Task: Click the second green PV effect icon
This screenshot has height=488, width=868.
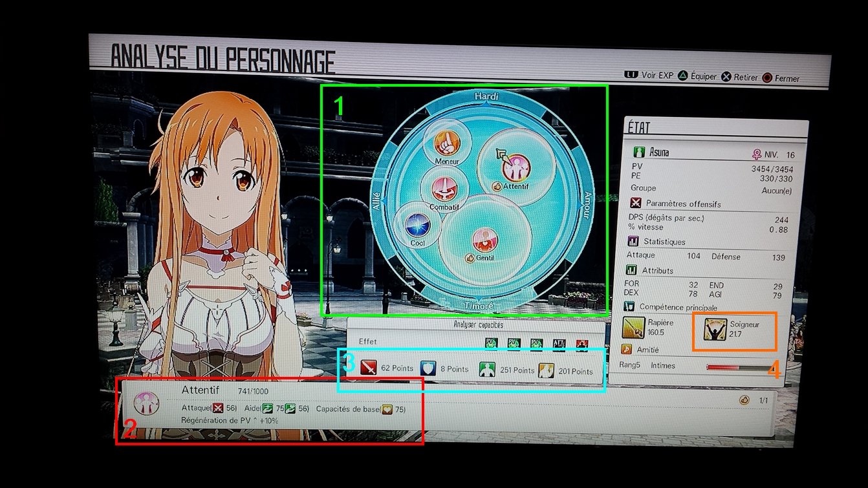Action: 514,343
